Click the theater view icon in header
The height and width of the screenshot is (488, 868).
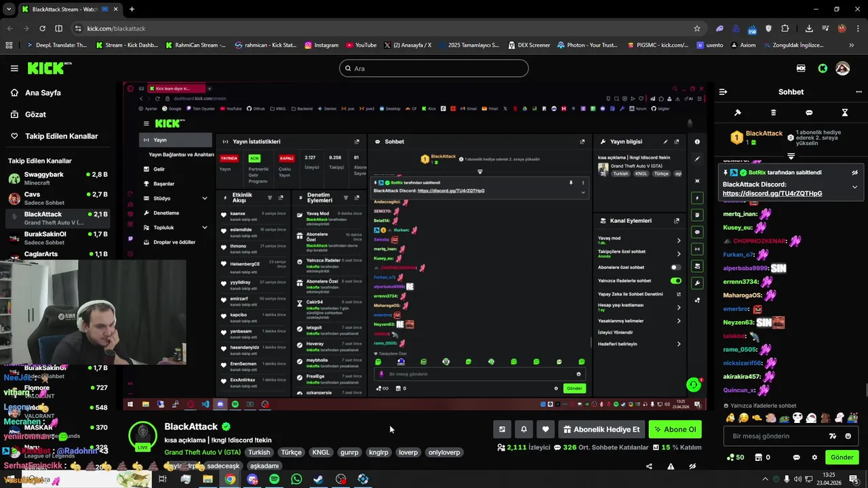(x=801, y=68)
